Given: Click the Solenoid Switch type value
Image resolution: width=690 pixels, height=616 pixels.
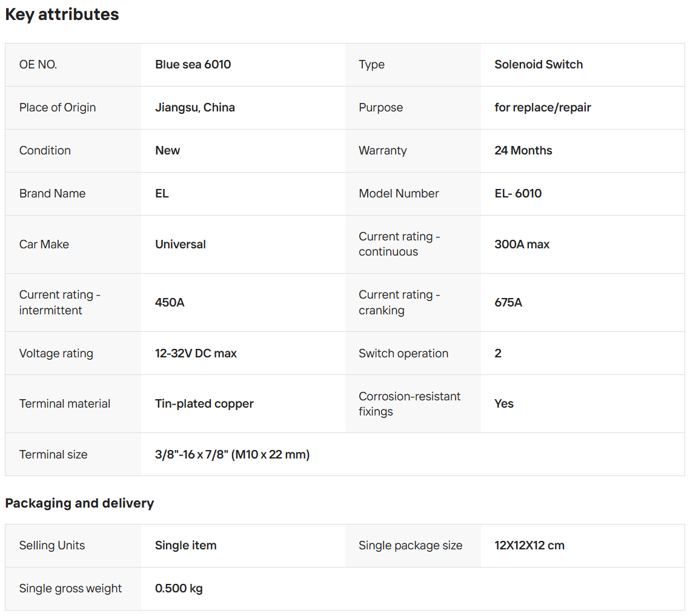Looking at the screenshot, I should coord(538,64).
